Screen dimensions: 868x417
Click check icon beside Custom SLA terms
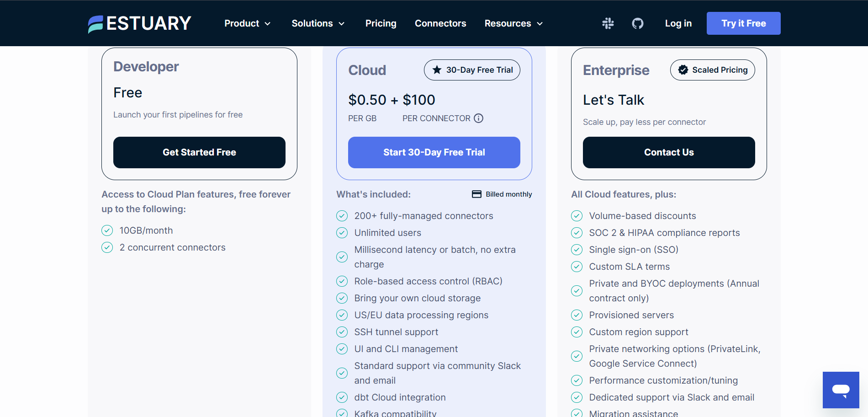(x=577, y=267)
